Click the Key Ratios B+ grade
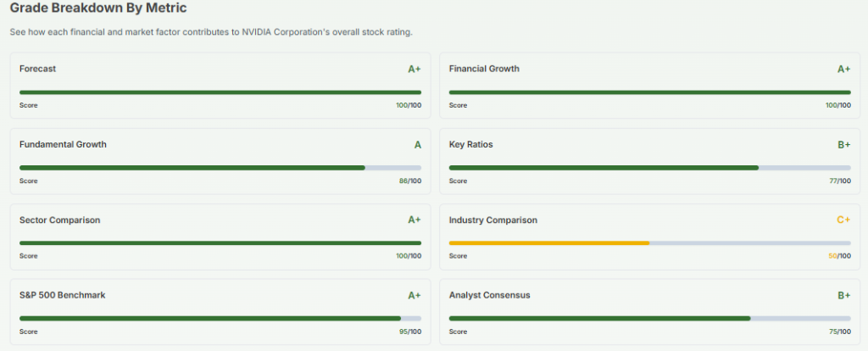868x351 pixels. point(844,145)
